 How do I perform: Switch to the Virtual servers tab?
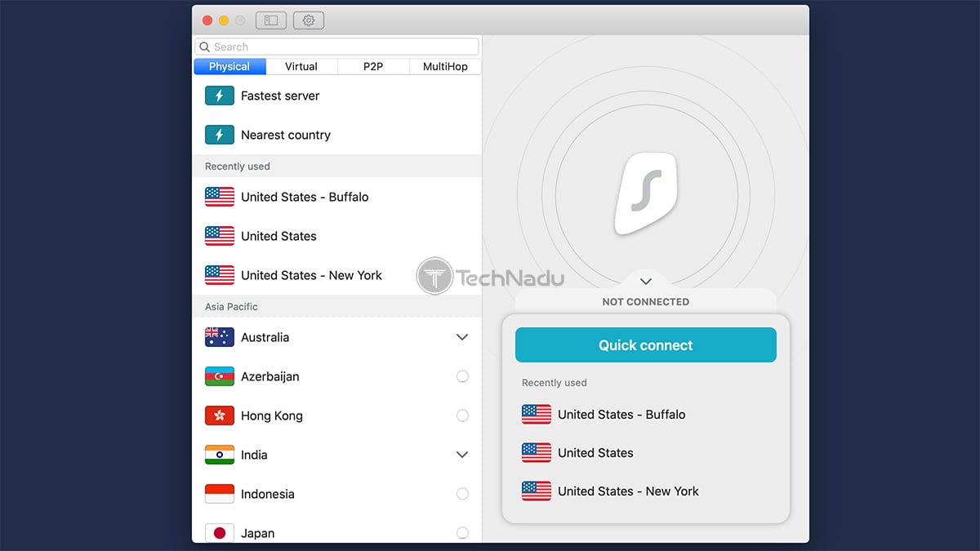click(x=301, y=67)
